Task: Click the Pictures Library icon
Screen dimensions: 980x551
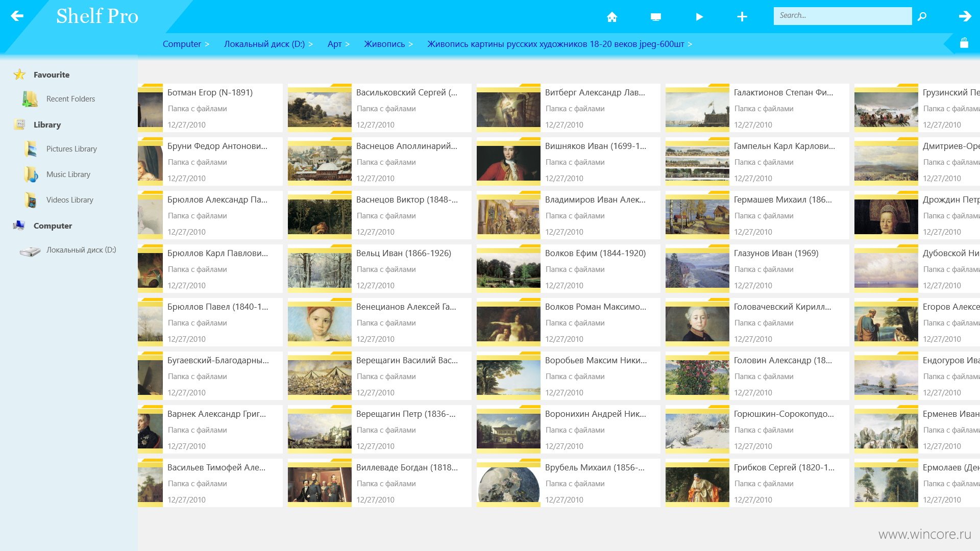Action: coord(31,148)
